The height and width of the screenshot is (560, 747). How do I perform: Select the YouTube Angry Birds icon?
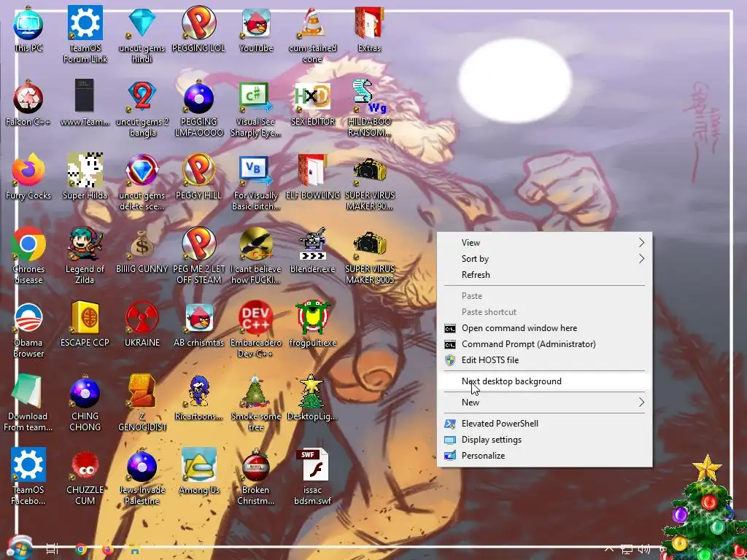tap(256, 29)
